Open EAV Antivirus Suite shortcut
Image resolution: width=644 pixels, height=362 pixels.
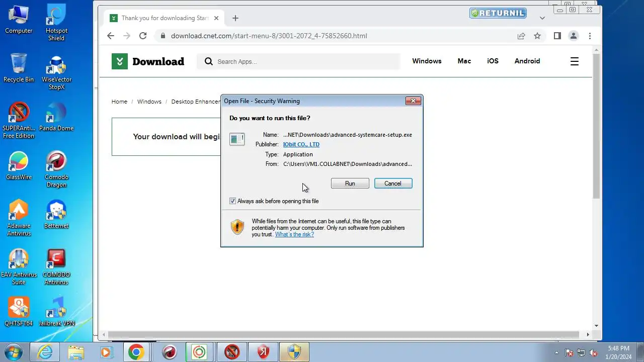(19, 266)
